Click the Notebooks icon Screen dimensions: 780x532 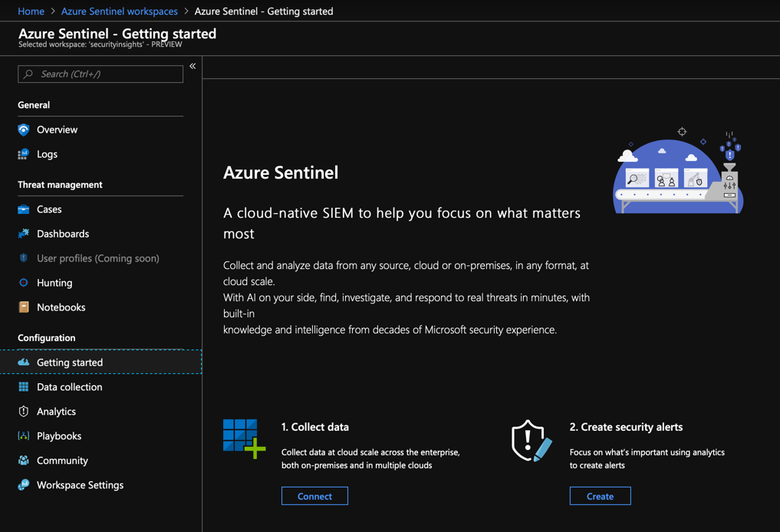click(x=24, y=307)
